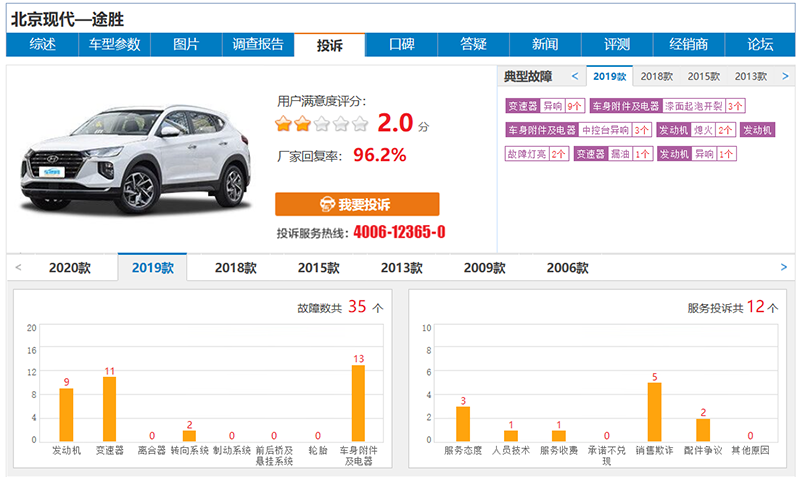Click the 96.2% reply rate value
Viewport: 800px width, 477px height.
click(380, 155)
